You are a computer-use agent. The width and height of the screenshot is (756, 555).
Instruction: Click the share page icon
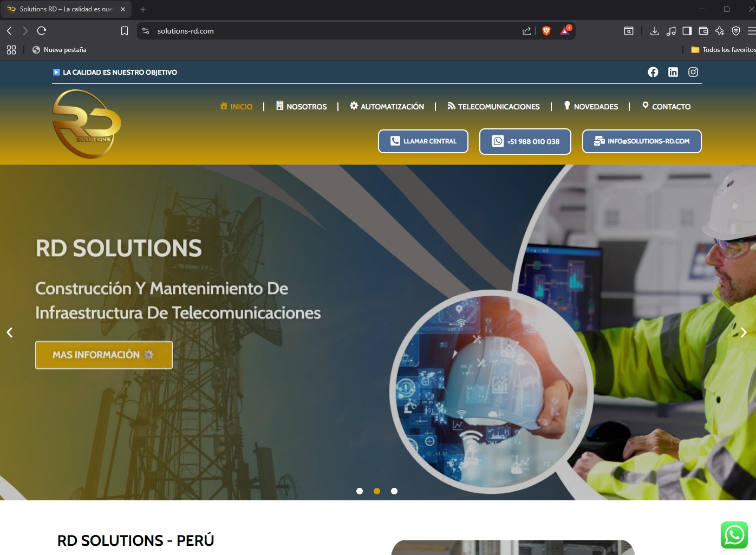pos(527,31)
